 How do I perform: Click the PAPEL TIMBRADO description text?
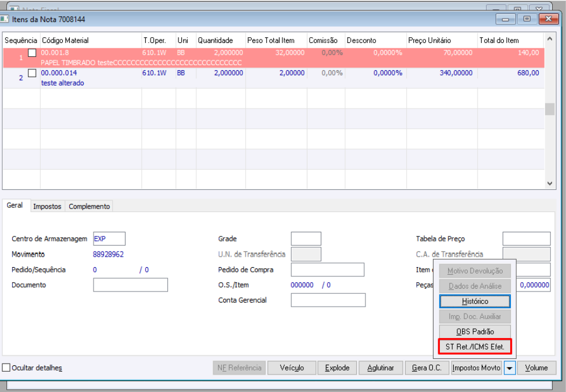141,63
